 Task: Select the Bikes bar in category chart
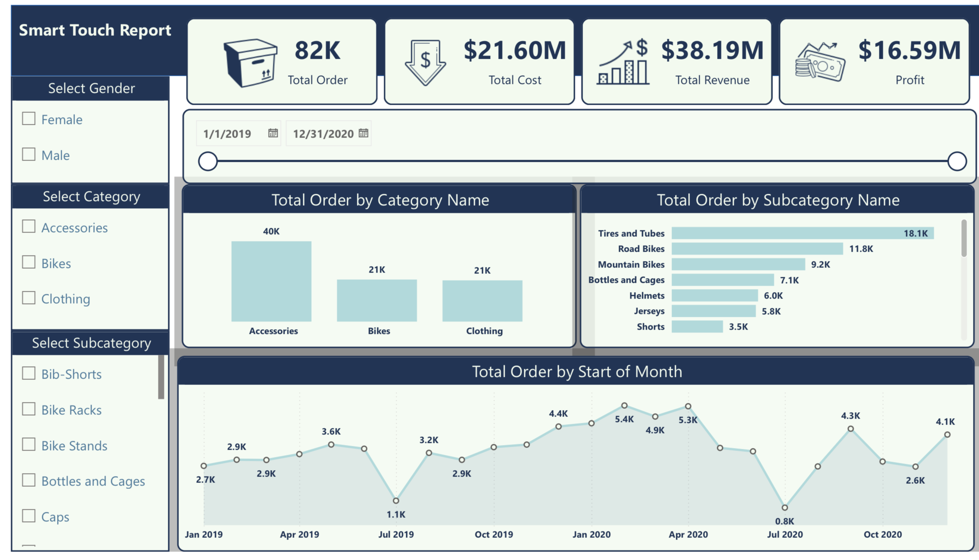click(377, 300)
